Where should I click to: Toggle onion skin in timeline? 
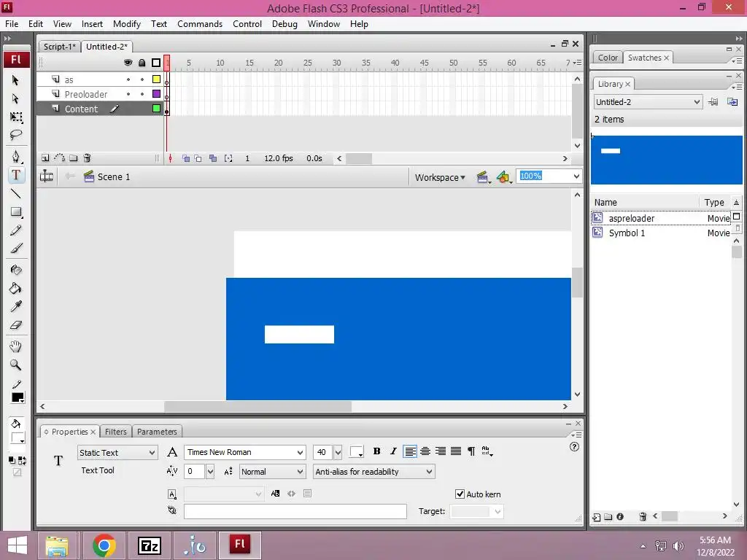pyautogui.click(x=186, y=158)
